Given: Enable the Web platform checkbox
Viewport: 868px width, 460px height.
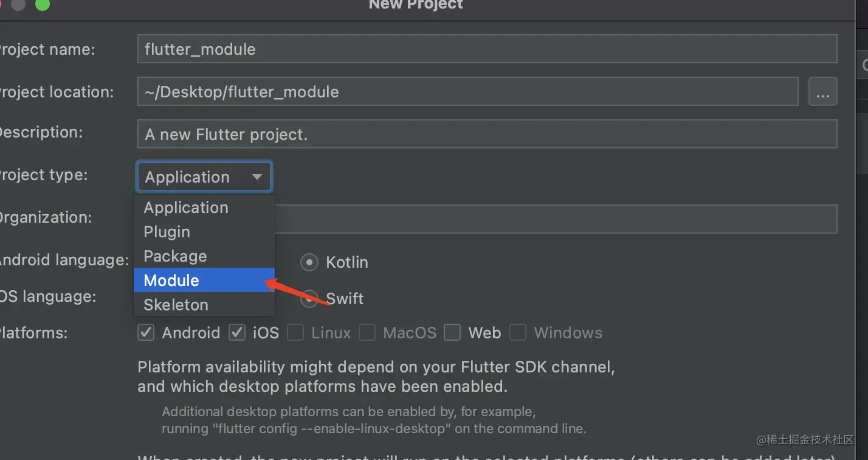Looking at the screenshot, I should pos(452,333).
